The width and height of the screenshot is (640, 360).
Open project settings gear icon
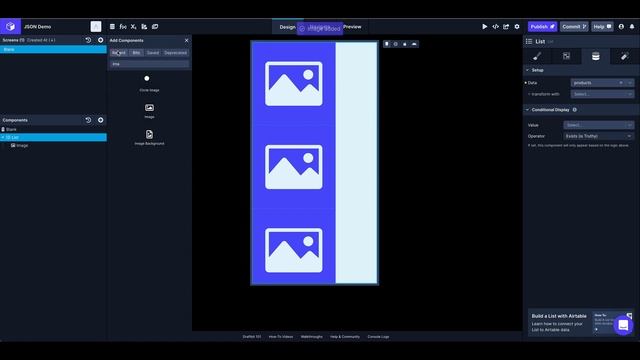point(517,27)
